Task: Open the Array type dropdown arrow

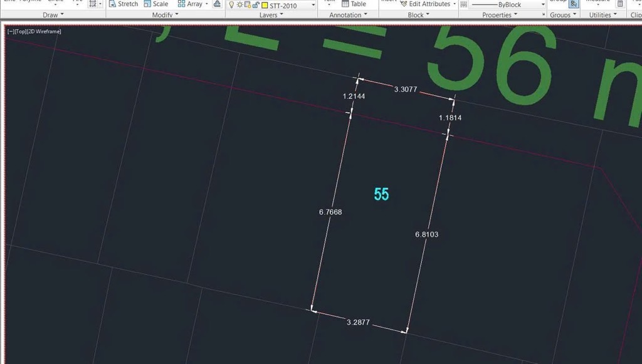Action: coord(207,4)
